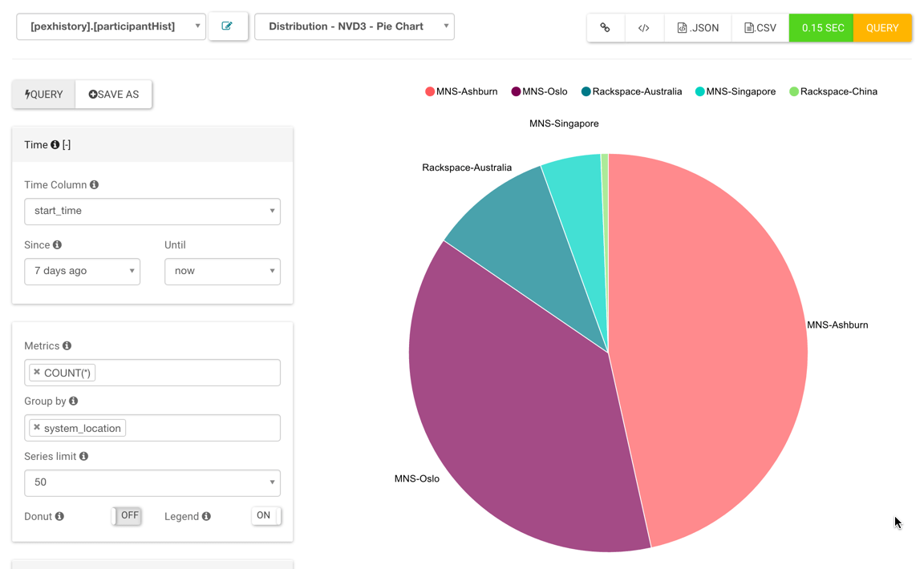Image resolution: width=924 pixels, height=569 pixels.
Task: Open the datasource dropdown pexhistory.participantHist
Action: tap(111, 26)
